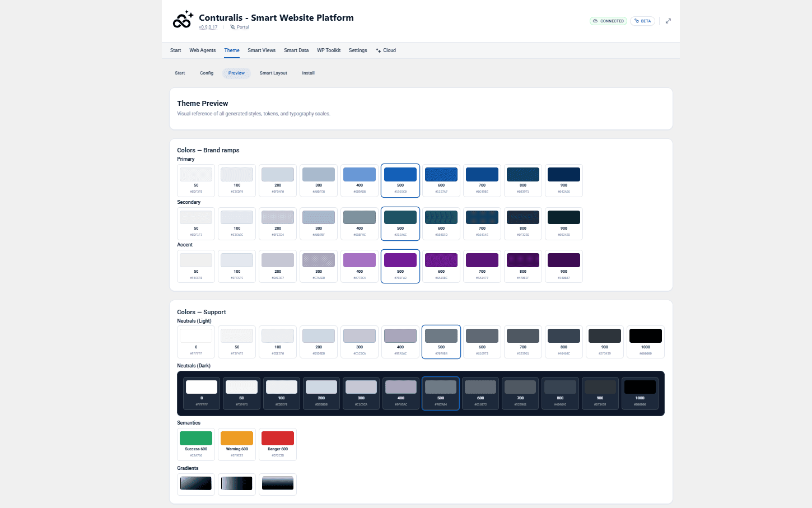Open the Settings tab
Screen dimensions: 812x508
pyautogui.click(x=358, y=50)
